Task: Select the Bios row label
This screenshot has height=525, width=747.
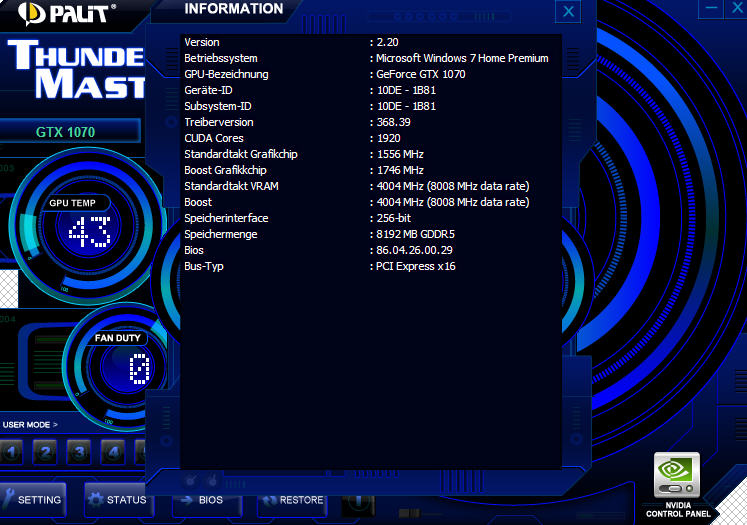Action: [194, 250]
